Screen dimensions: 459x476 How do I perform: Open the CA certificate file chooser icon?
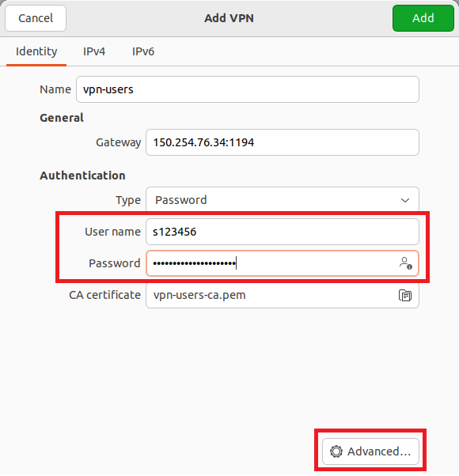[405, 296]
